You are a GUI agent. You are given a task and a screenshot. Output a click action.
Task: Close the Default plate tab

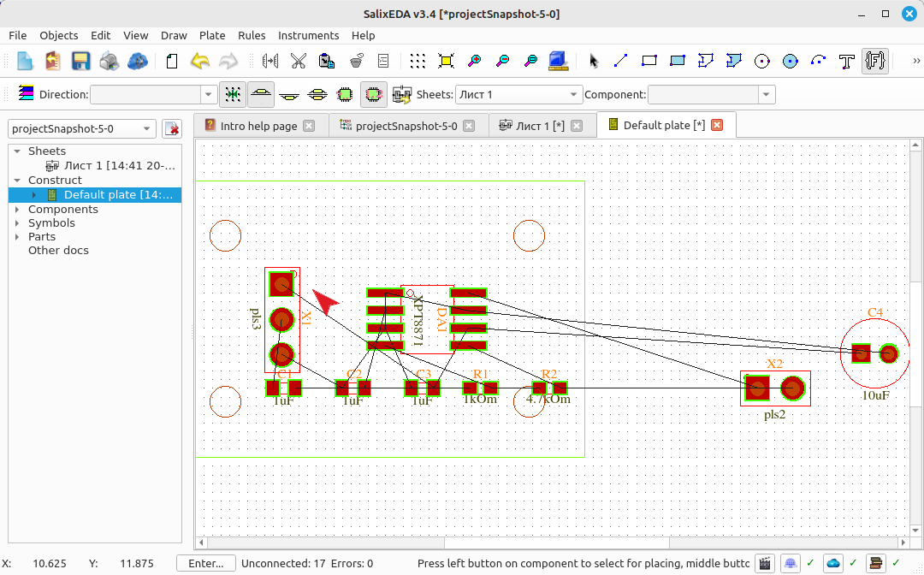tap(717, 125)
